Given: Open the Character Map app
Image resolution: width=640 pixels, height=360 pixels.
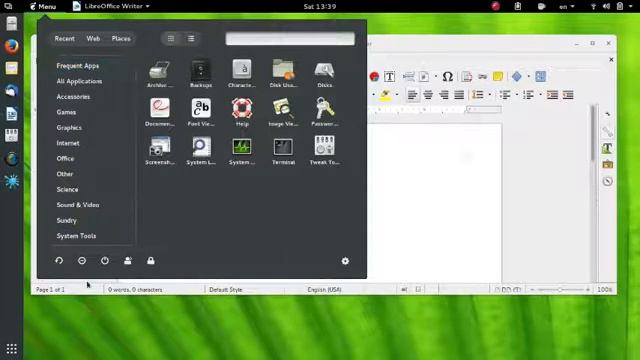Looking at the screenshot, I should (242, 74).
